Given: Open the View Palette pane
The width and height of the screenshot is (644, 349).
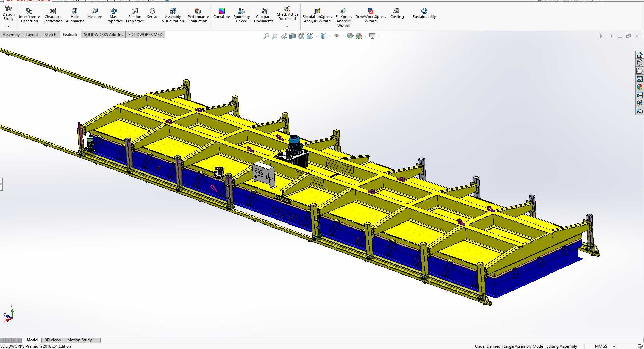Looking at the screenshot, I should [x=640, y=79].
